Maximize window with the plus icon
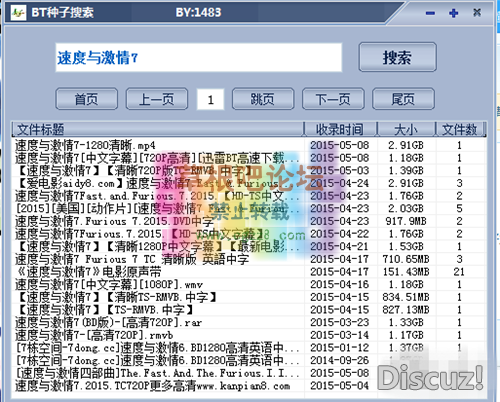This screenshot has width=500, height=402. click(453, 13)
